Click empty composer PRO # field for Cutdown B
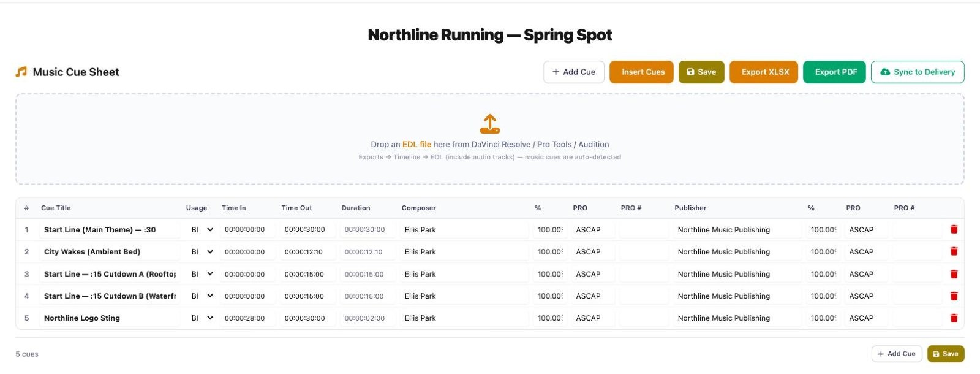 tap(645, 296)
